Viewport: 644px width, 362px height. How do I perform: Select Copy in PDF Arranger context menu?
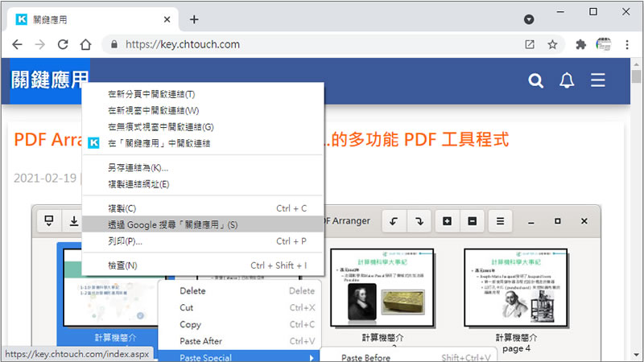point(239,324)
